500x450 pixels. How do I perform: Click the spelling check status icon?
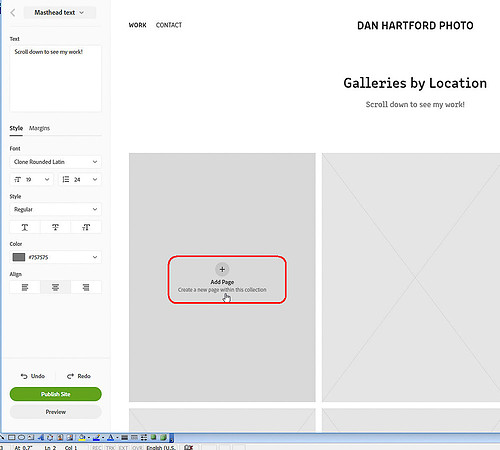pyautogui.click(x=189, y=447)
